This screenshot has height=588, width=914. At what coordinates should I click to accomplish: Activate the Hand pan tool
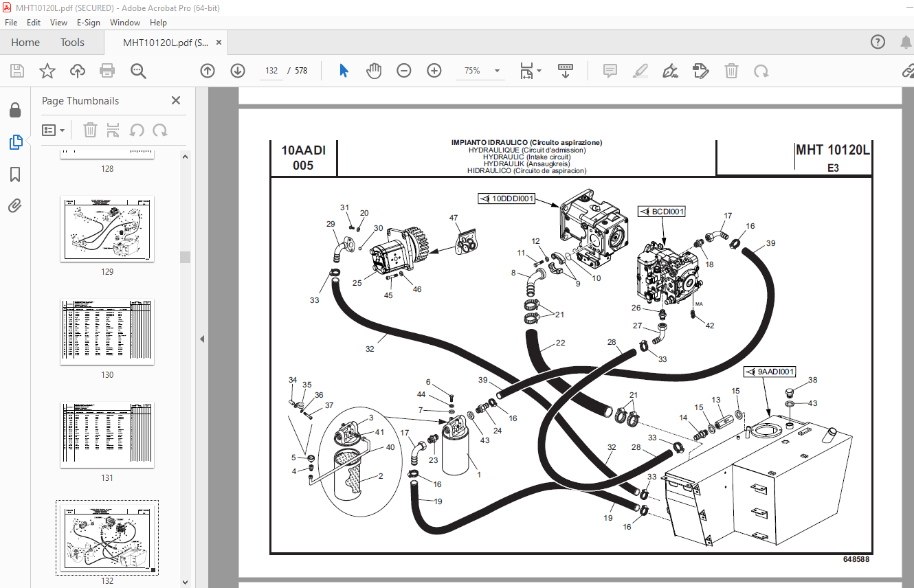pyautogui.click(x=373, y=71)
